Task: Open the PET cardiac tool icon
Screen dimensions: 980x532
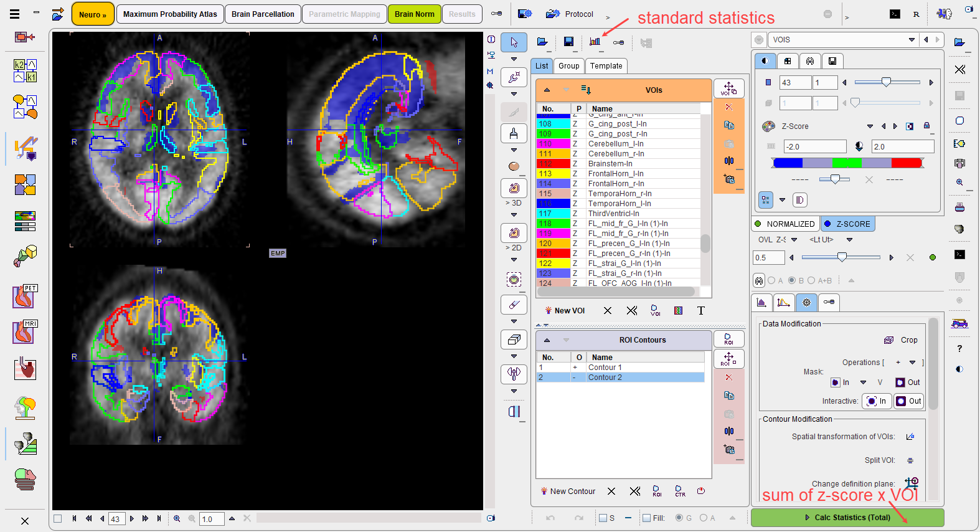Action: coord(25,297)
